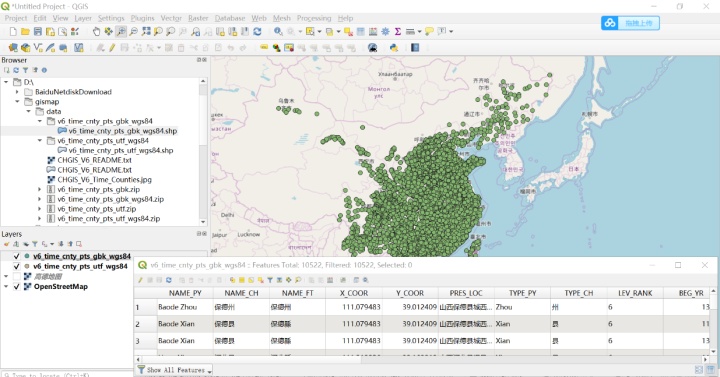Open the Processing toolbox gear icon
Image resolution: width=720 pixels, height=377 pixels.
click(385, 31)
